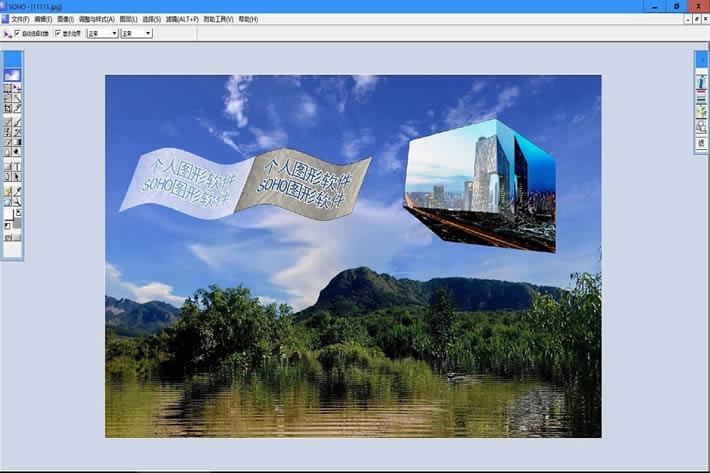Open the 图层(L) menu

(x=127, y=19)
